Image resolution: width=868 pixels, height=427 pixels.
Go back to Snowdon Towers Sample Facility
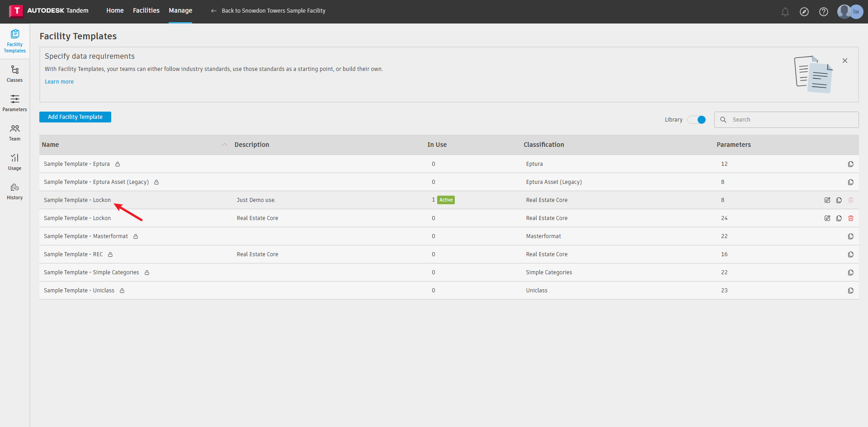(x=268, y=11)
